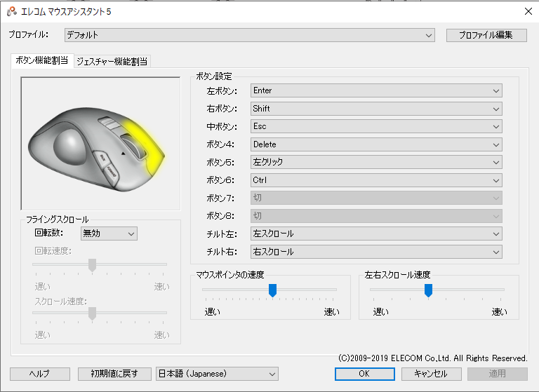This screenshot has width=539, height=392.
Task: Open the 左ボタン dropdown set to Enter
Action: point(376,90)
